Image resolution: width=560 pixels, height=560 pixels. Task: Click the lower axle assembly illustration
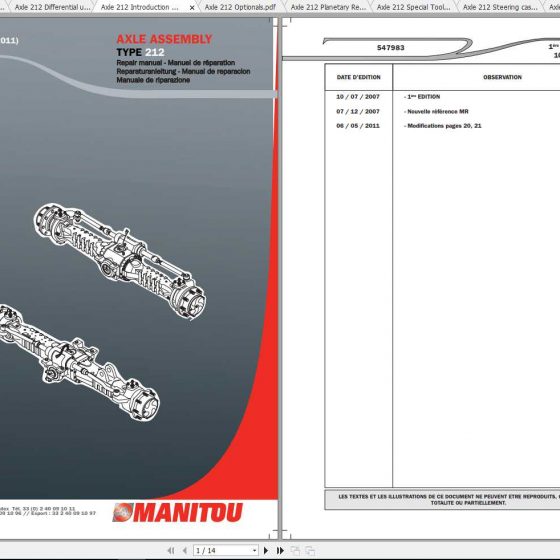tap(79, 362)
